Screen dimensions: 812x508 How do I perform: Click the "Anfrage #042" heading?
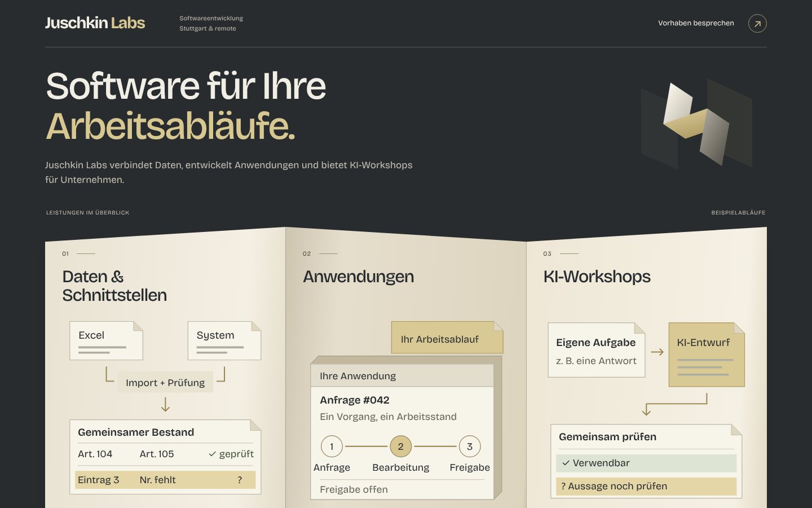(x=355, y=400)
